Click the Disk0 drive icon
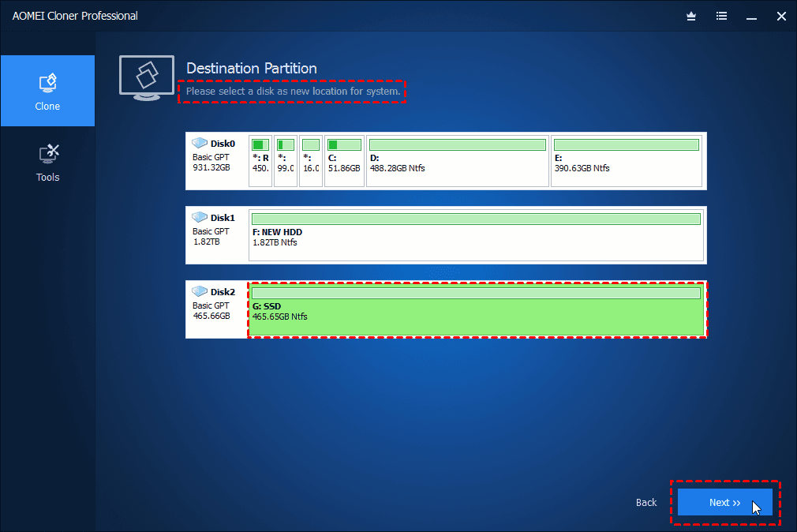 coord(199,143)
